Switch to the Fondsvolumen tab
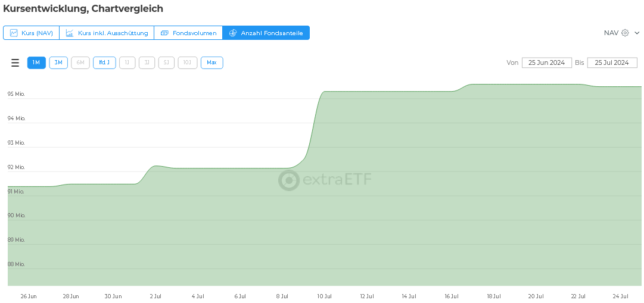The width and height of the screenshot is (644, 303). [x=194, y=33]
